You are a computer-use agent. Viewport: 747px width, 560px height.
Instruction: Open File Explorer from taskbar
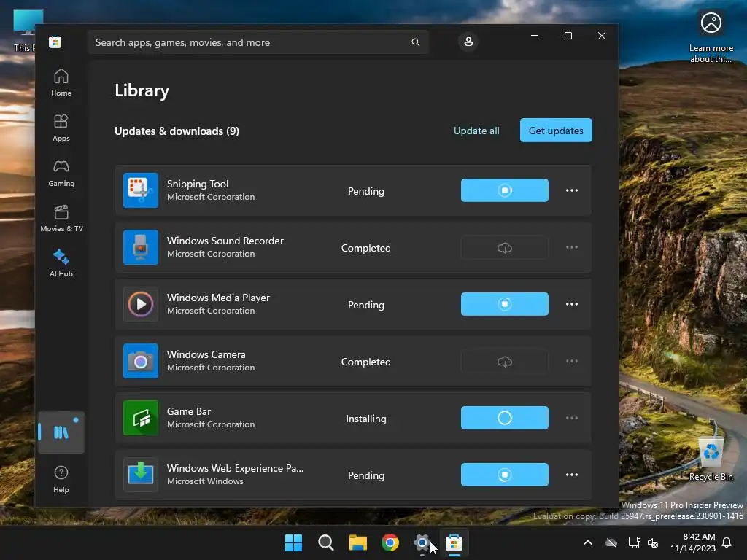click(357, 542)
